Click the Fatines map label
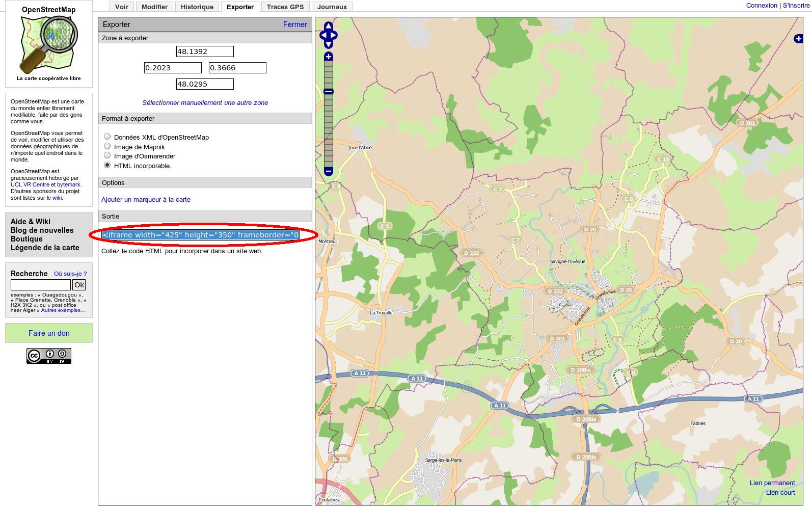Screen dimensions: 812x508 [698, 423]
